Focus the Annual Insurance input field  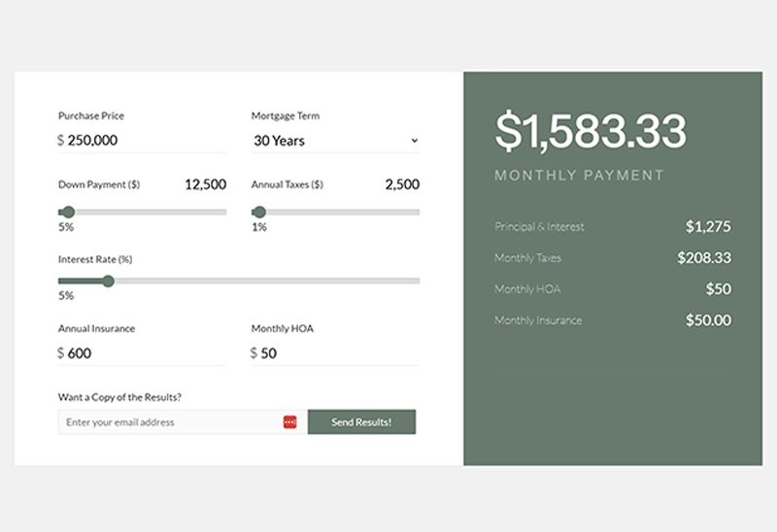click(144, 353)
